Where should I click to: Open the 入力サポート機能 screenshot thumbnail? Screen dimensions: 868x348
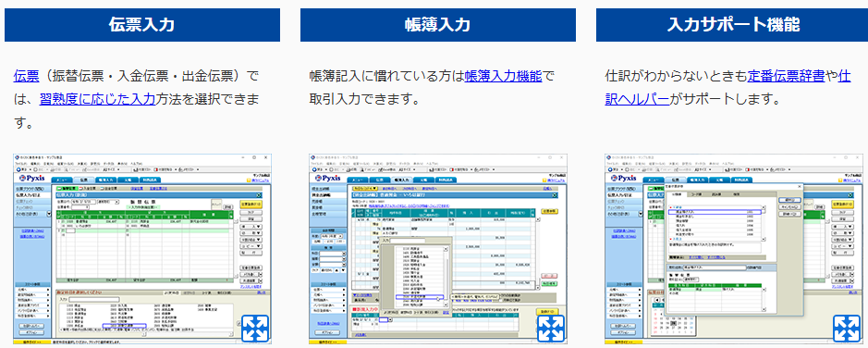tap(734, 249)
